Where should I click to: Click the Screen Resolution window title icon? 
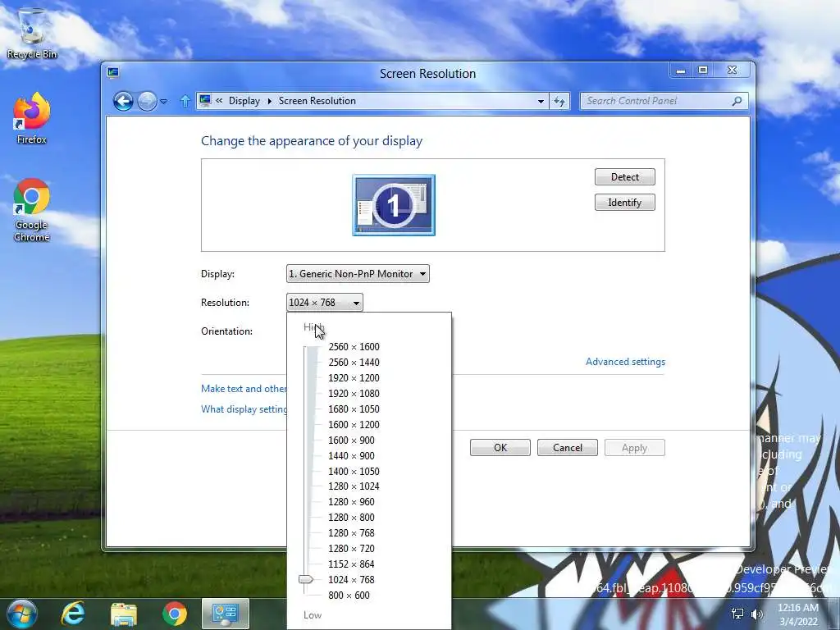point(113,72)
